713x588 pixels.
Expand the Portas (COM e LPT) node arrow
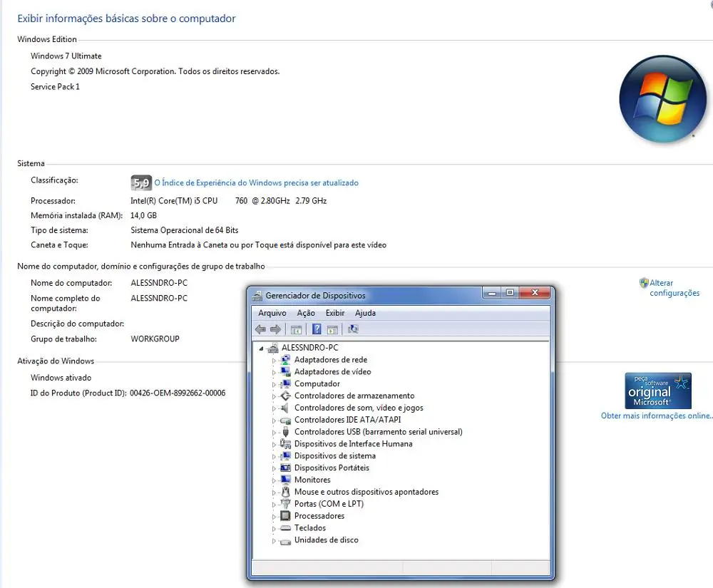click(274, 505)
